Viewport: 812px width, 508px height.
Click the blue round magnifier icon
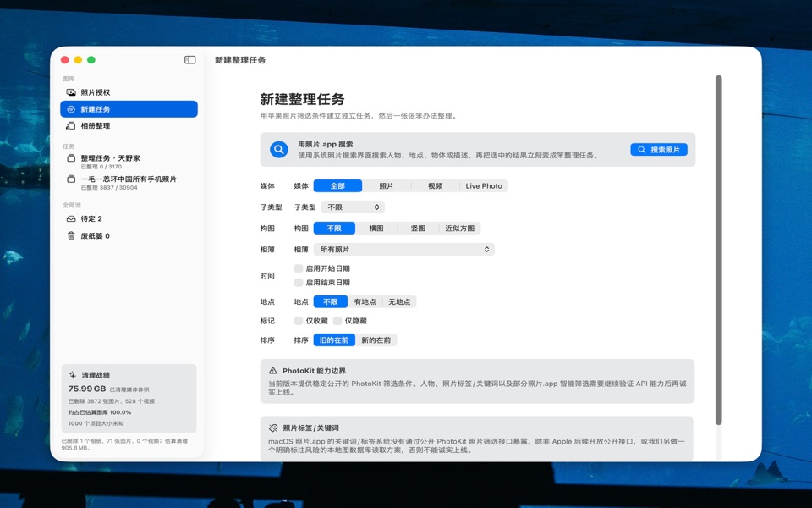(x=278, y=149)
